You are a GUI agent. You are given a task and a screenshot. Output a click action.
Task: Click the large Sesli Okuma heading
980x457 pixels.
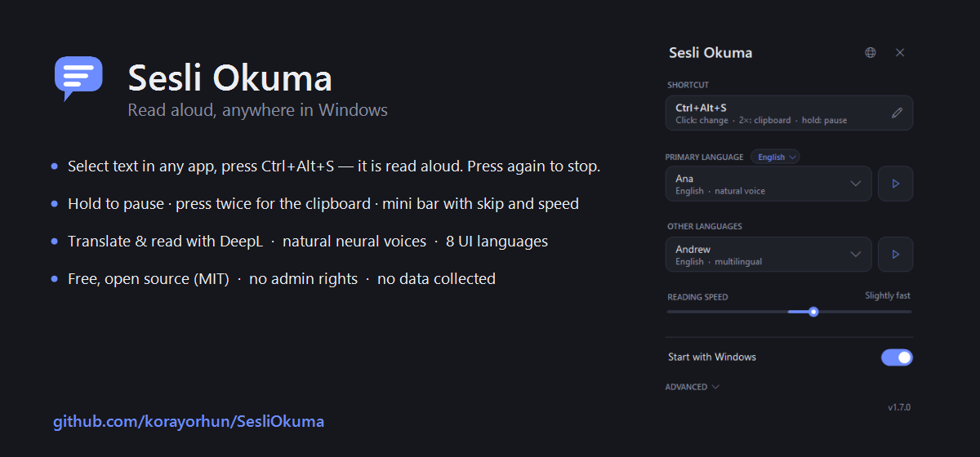pyautogui.click(x=229, y=78)
